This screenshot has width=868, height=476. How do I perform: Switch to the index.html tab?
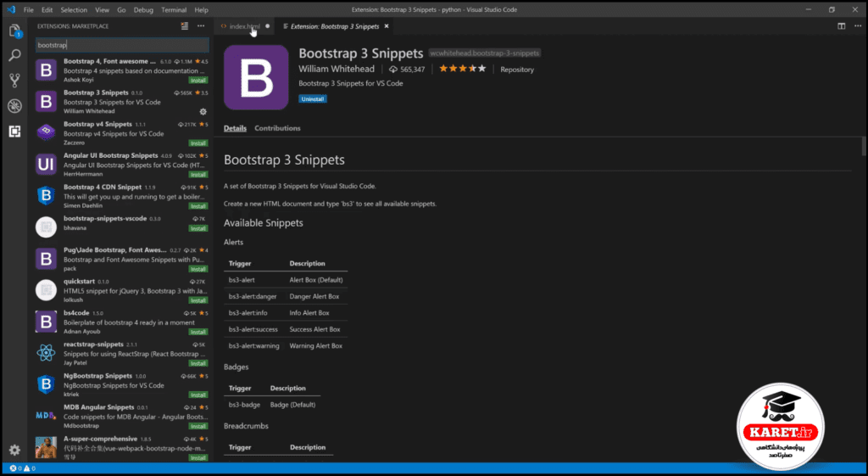[x=244, y=26]
